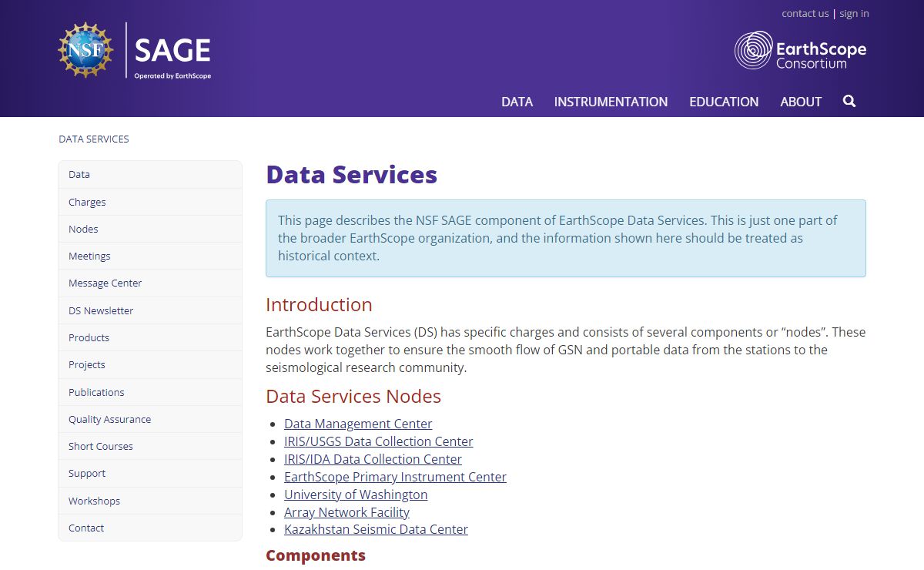
Task: Open the INSTRUMENTATION navigation menu
Action: (x=611, y=102)
